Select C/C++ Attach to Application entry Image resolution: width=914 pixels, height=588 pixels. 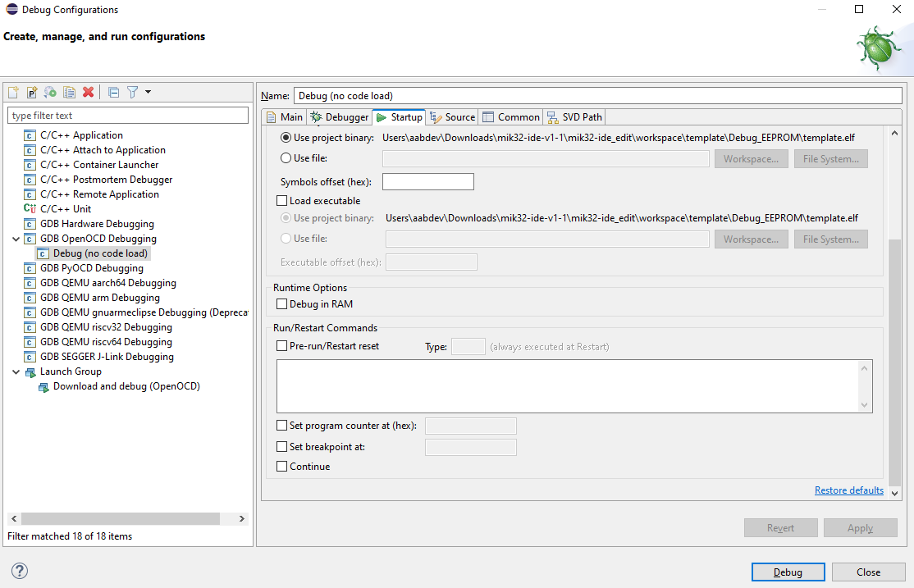103,150
